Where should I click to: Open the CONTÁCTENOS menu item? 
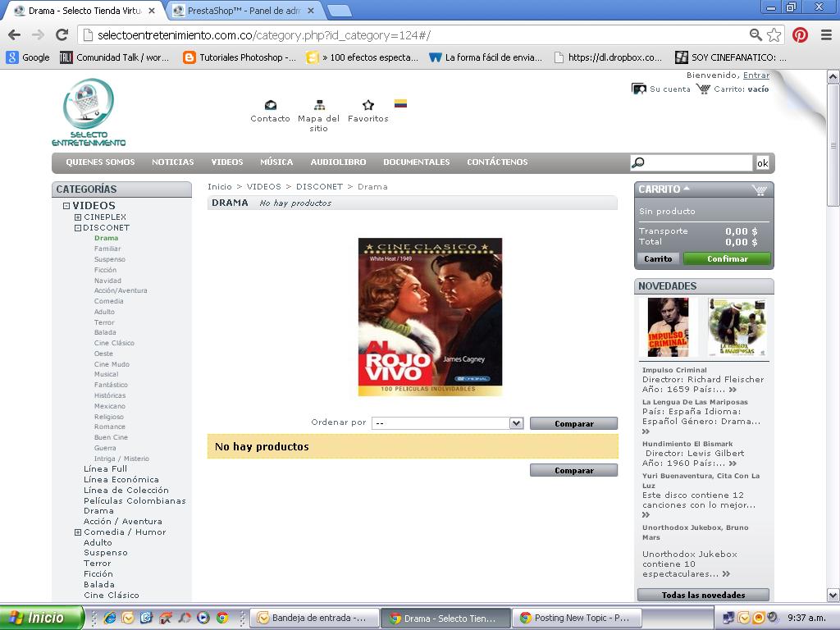(x=497, y=162)
